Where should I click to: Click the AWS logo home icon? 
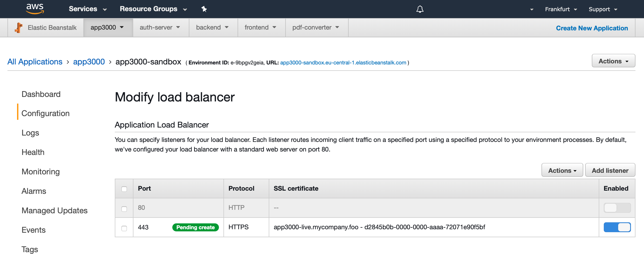point(35,9)
